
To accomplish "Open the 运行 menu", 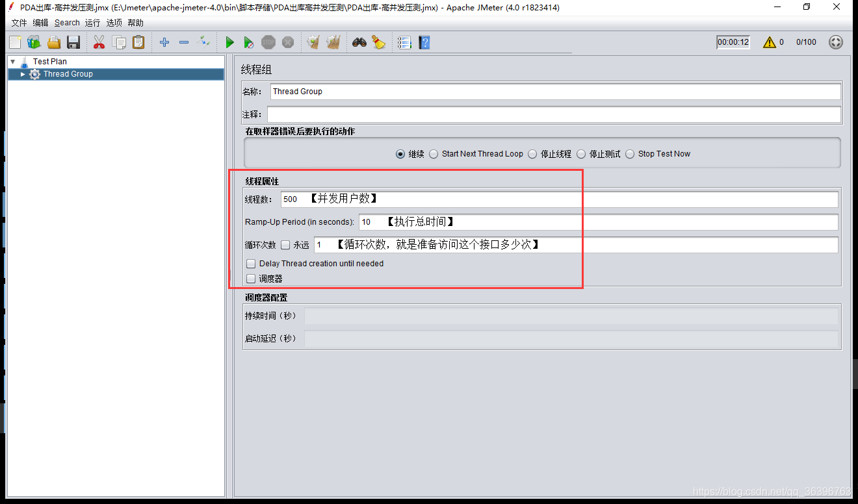I will (92, 23).
